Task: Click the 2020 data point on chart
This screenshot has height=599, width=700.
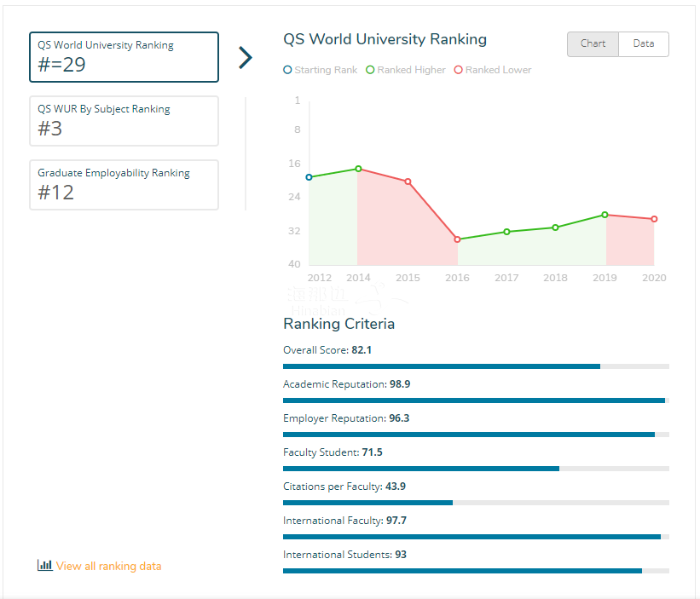Action: coord(654,219)
